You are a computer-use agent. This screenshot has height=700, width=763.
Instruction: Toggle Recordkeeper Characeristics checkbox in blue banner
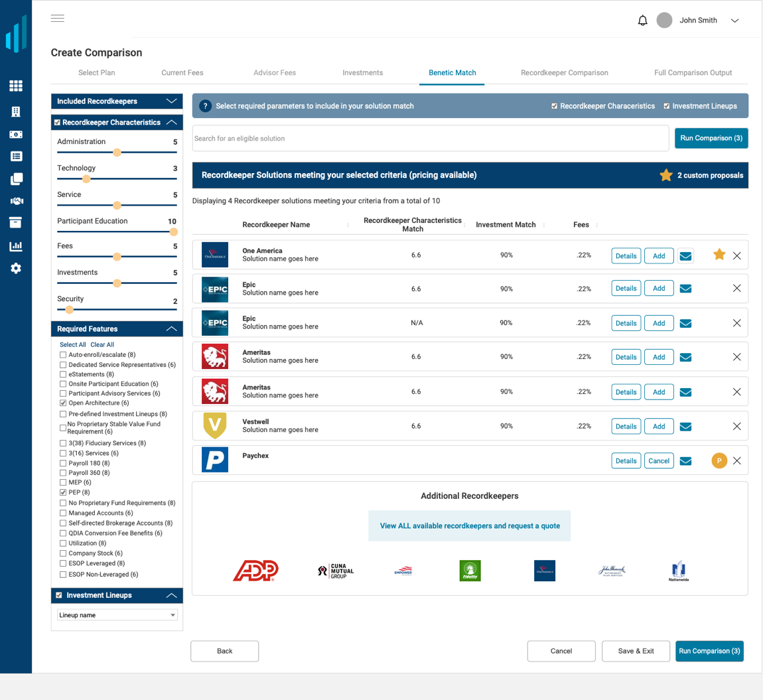pyautogui.click(x=554, y=106)
